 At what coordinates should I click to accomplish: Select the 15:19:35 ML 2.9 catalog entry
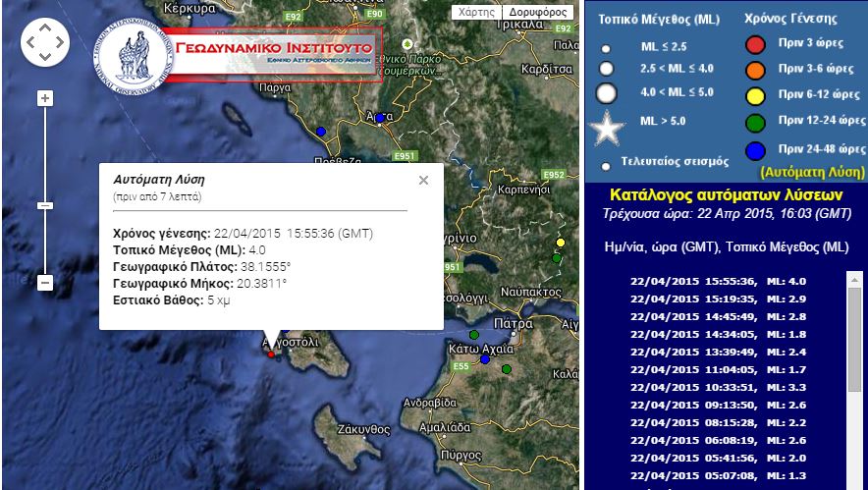pyautogui.click(x=718, y=299)
